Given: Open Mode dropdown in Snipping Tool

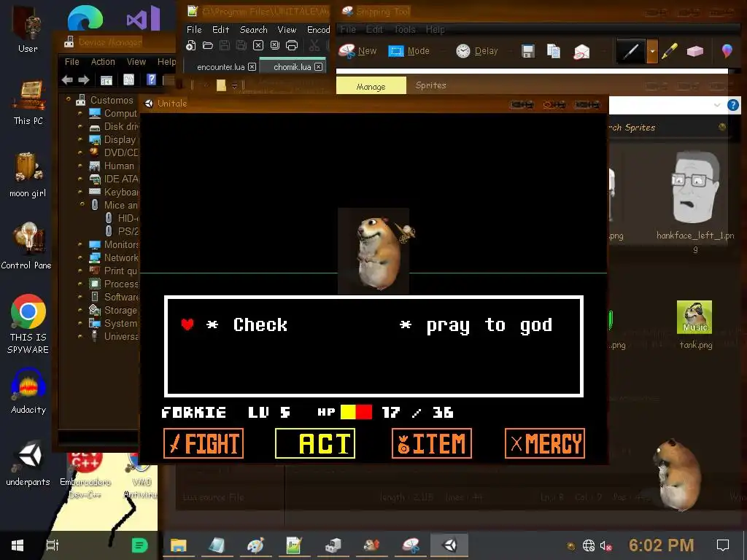Looking at the screenshot, I should 409,51.
